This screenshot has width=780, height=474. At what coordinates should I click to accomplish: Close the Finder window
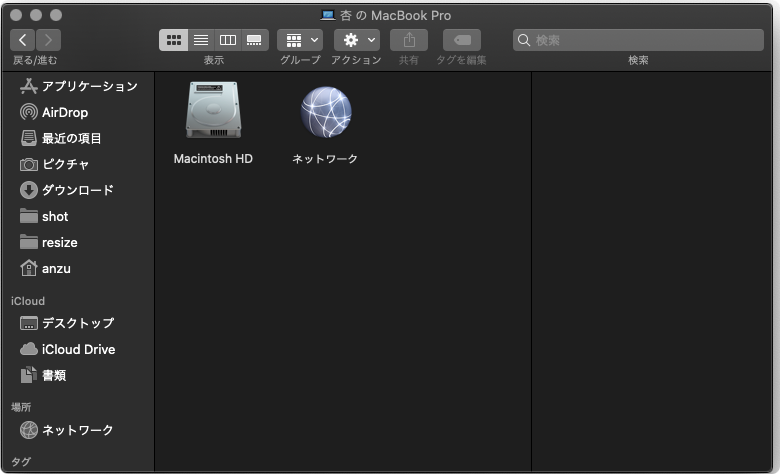tap(16, 15)
